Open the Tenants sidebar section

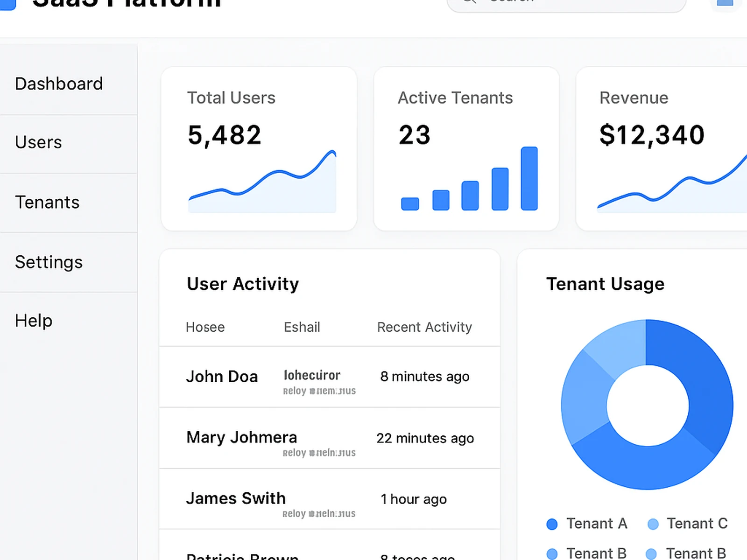[47, 203]
